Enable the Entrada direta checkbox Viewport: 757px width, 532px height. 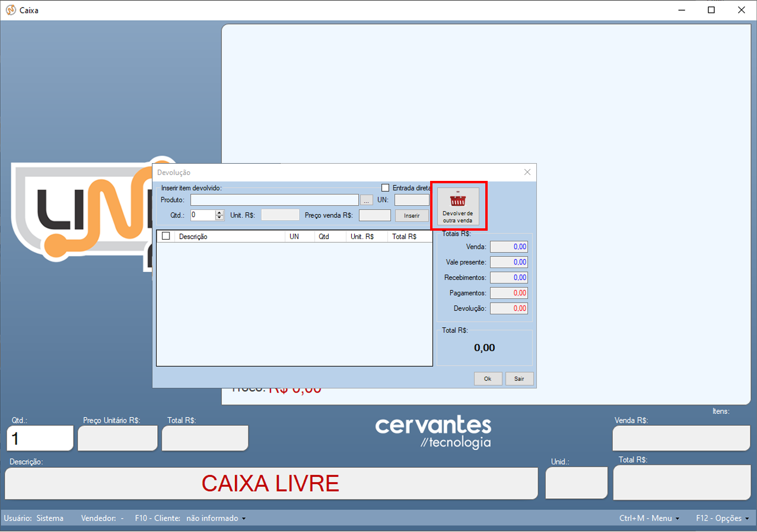coord(385,188)
